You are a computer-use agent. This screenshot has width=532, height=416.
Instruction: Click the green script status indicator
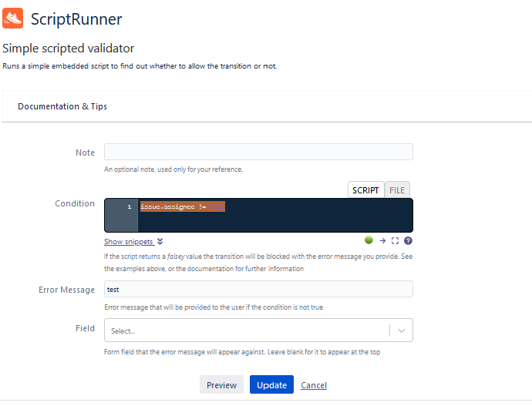point(369,240)
